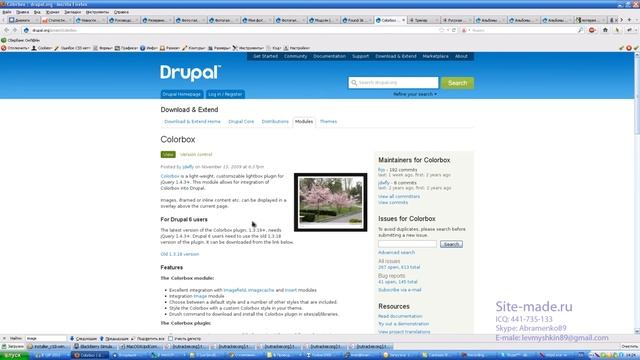Select the Drupal Core tab
This screenshot has width=640, height=360.
[241, 122]
